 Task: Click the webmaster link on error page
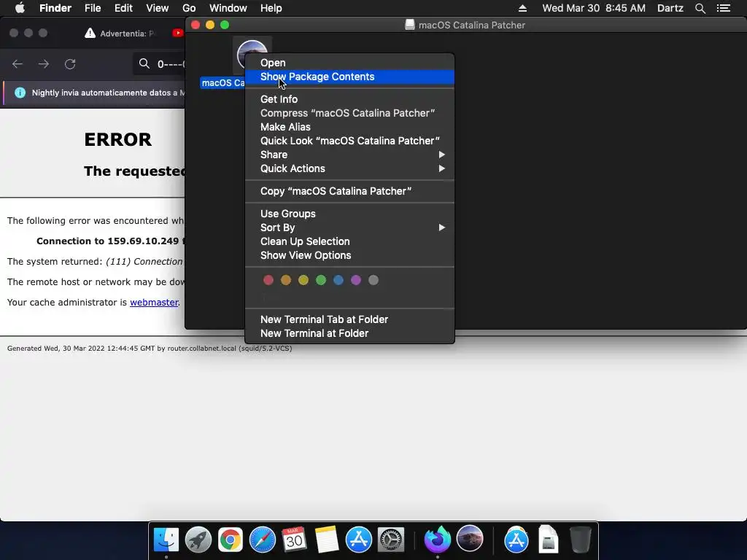click(154, 303)
